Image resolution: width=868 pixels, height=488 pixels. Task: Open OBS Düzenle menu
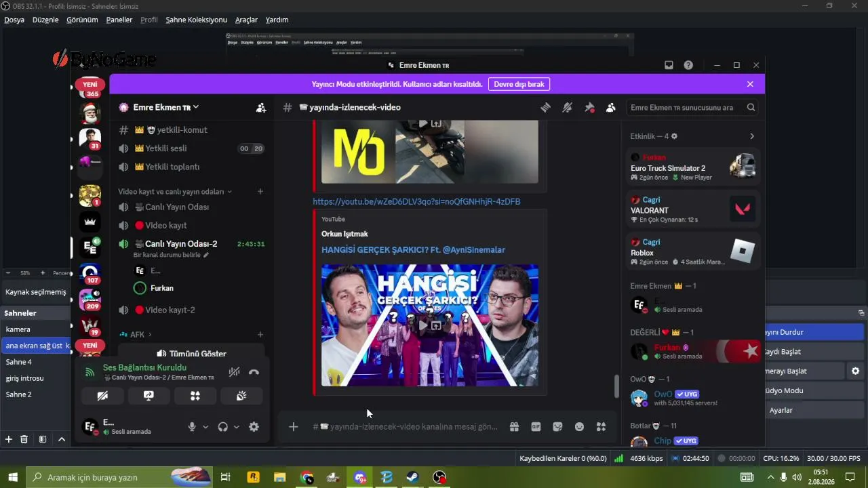point(45,20)
